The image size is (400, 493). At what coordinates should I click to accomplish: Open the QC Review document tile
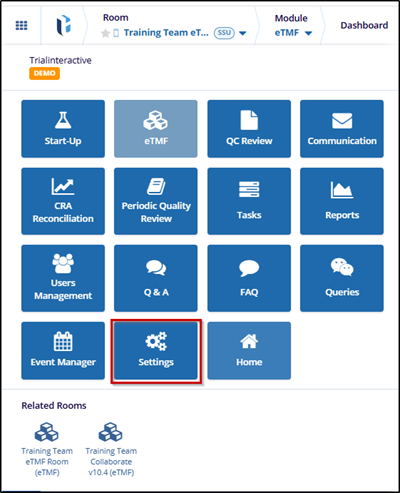click(249, 129)
